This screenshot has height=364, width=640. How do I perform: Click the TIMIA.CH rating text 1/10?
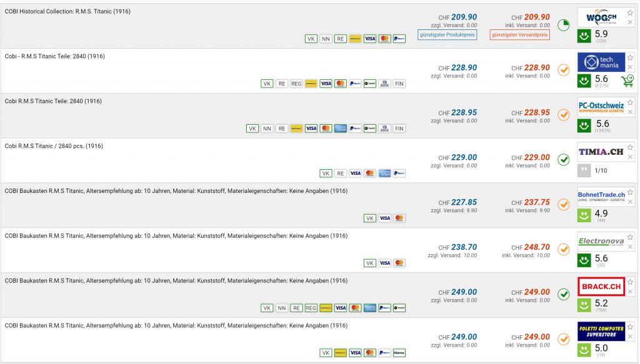point(601,171)
